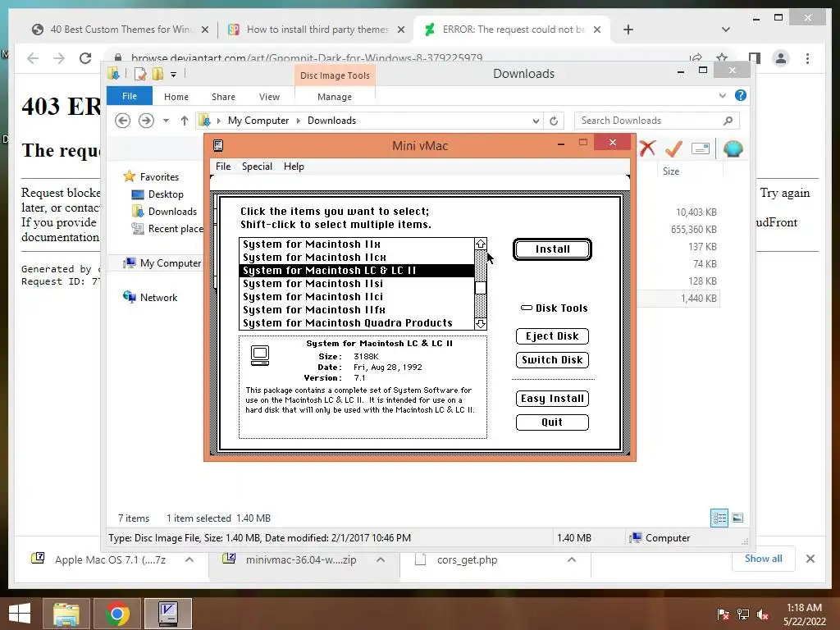Select System for Macintosh IIfx
Screen dimensions: 840x630
pos(356,310)
